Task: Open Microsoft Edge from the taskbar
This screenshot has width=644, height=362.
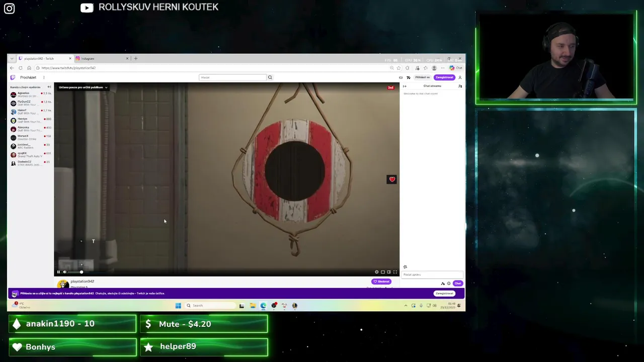Action: [263, 305]
